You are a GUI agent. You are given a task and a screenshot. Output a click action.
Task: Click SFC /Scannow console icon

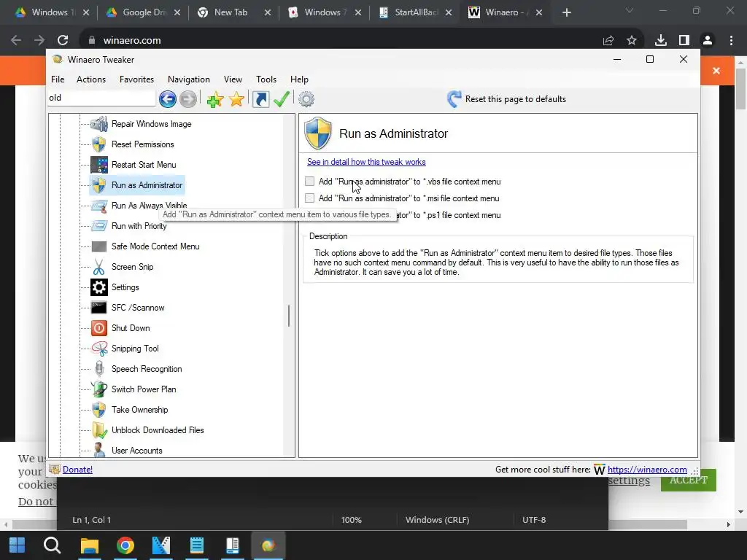(99, 308)
